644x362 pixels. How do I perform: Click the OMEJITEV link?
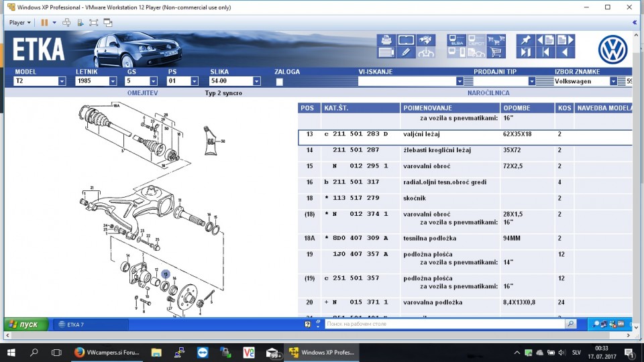(x=142, y=93)
